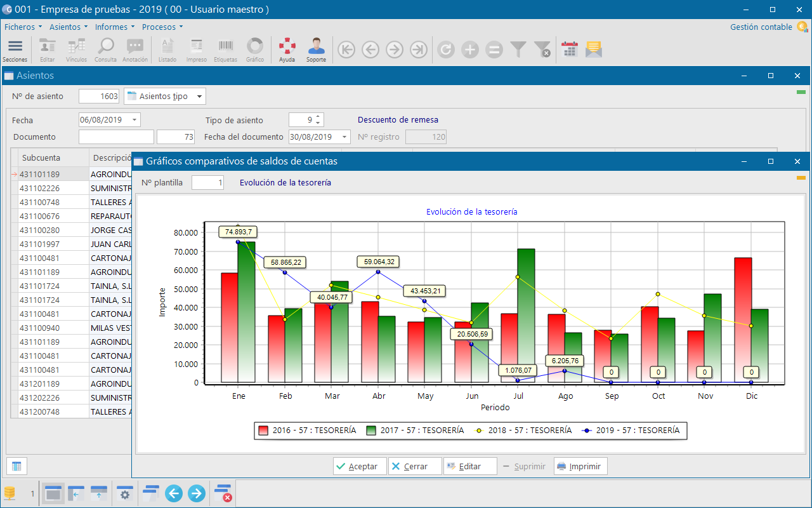
Task: Click the filter funnel icon
Action: pos(518,50)
